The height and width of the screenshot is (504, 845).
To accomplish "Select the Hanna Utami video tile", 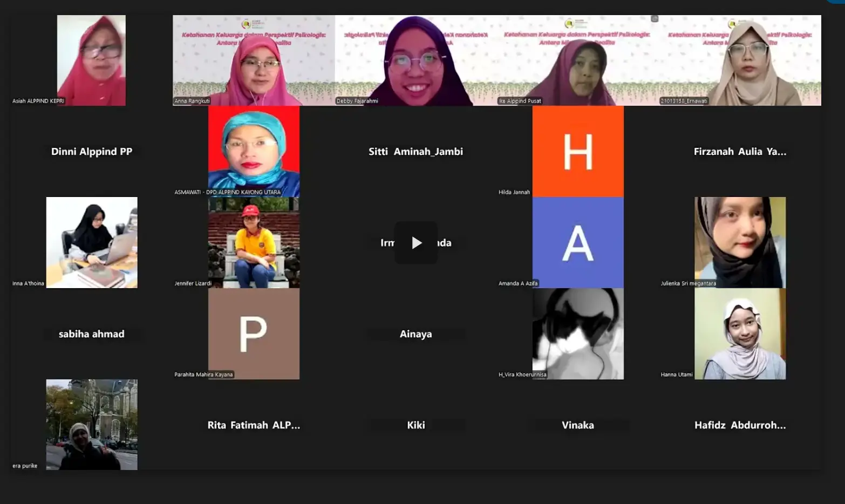I will pyautogui.click(x=740, y=333).
